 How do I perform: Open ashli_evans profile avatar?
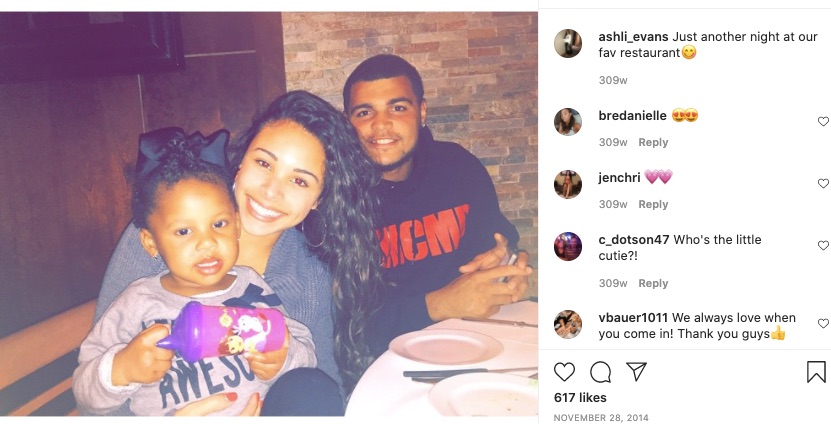(568, 43)
